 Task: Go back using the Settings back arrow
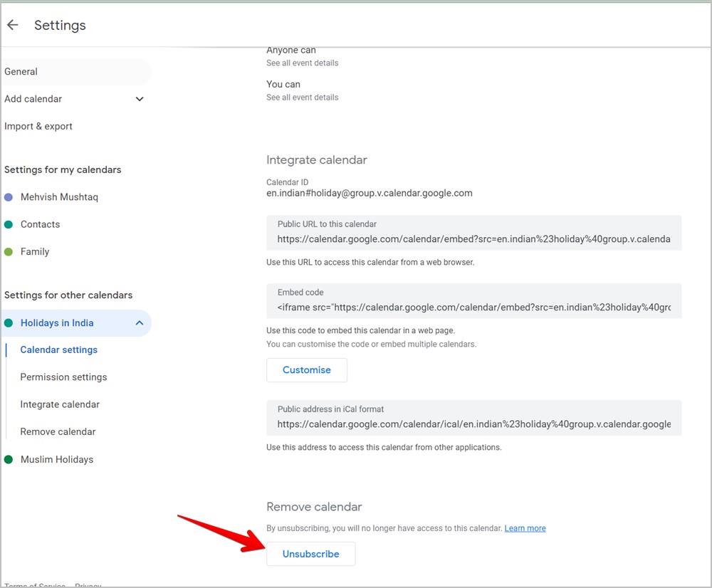(x=13, y=25)
